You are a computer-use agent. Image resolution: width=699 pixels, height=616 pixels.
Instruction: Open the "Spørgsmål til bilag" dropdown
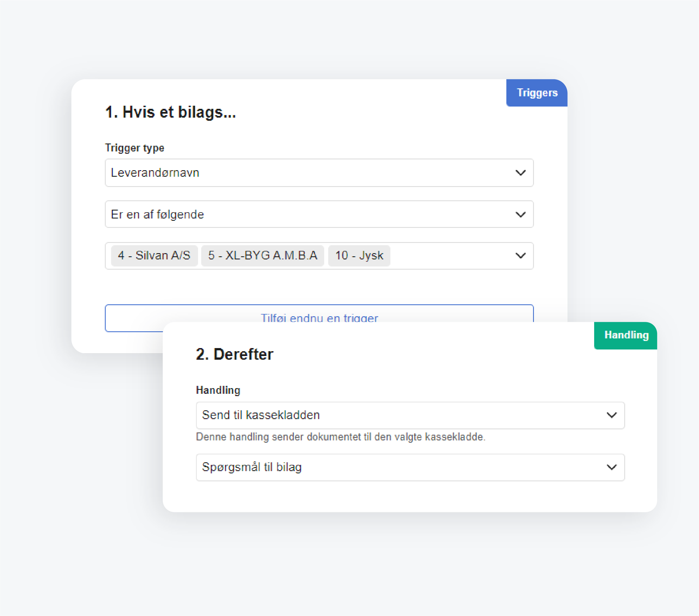click(410, 468)
